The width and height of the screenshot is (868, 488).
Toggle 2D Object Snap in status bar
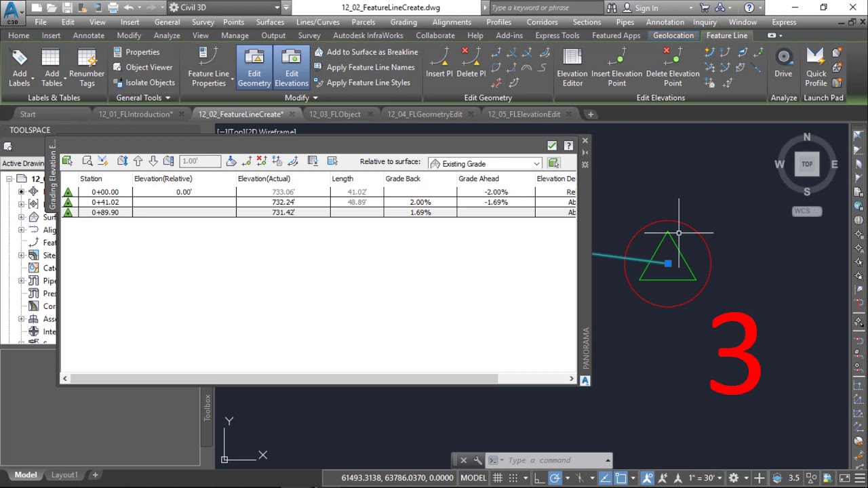pyautogui.click(x=620, y=478)
